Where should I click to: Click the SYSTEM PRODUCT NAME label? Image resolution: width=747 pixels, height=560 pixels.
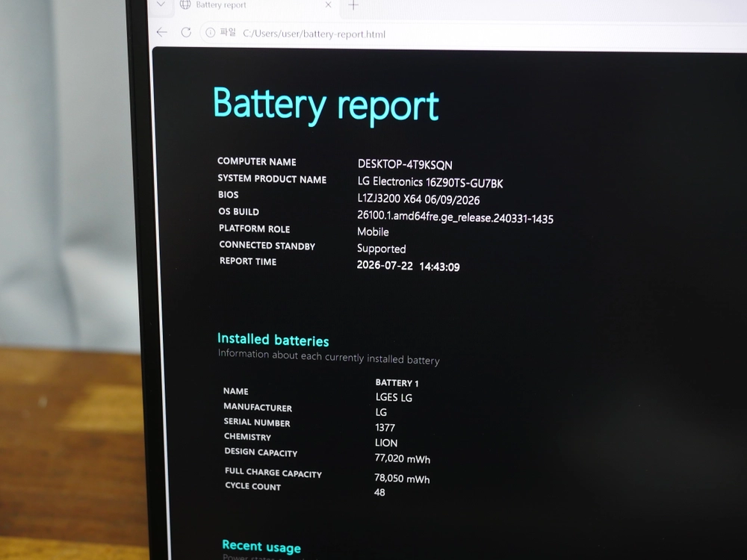[x=272, y=178]
